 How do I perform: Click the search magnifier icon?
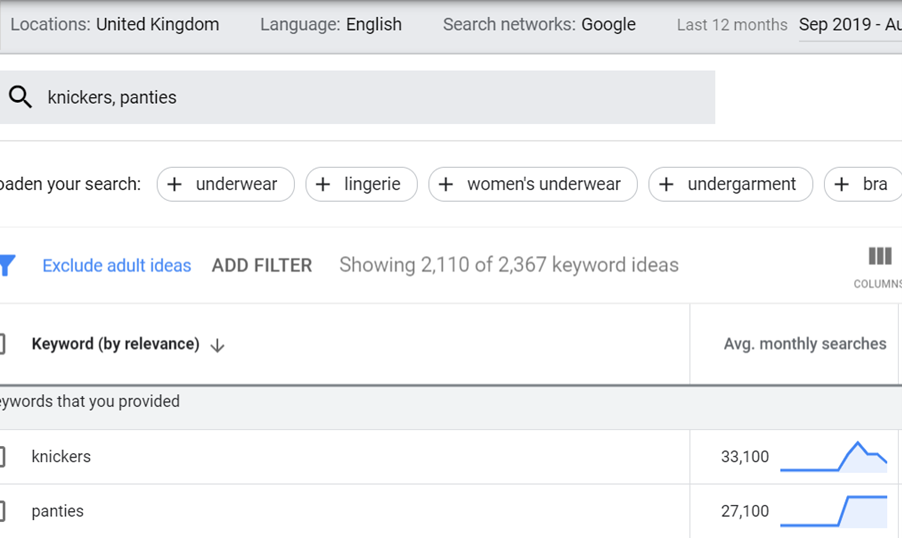tap(20, 97)
